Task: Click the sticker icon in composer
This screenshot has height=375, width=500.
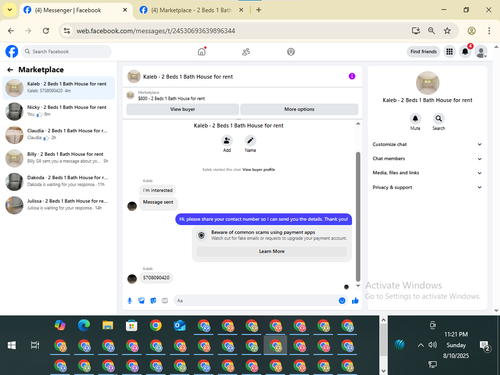Action: (153, 301)
